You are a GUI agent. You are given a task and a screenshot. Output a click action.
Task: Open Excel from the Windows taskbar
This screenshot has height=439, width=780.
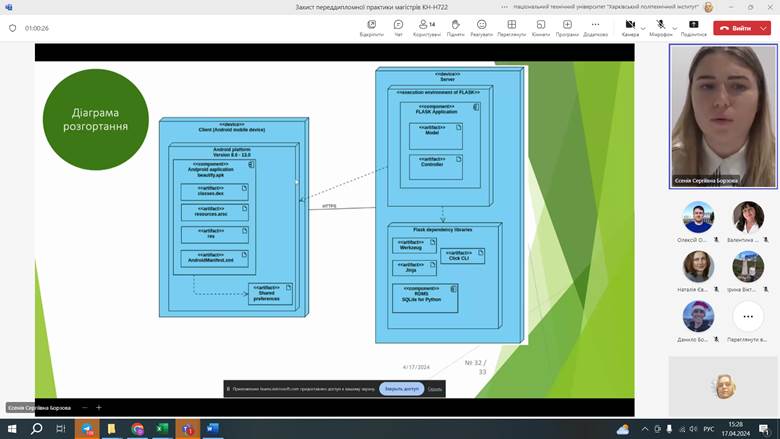coord(162,428)
